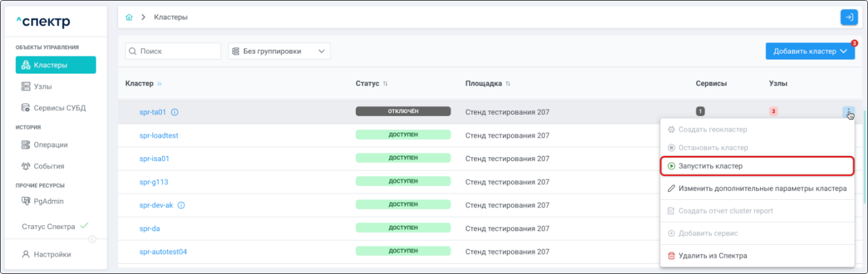Open the Без группировки grouping dropdown
Image resolution: width=868 pixels, height=274 pixels.
[x=279, y=51]
